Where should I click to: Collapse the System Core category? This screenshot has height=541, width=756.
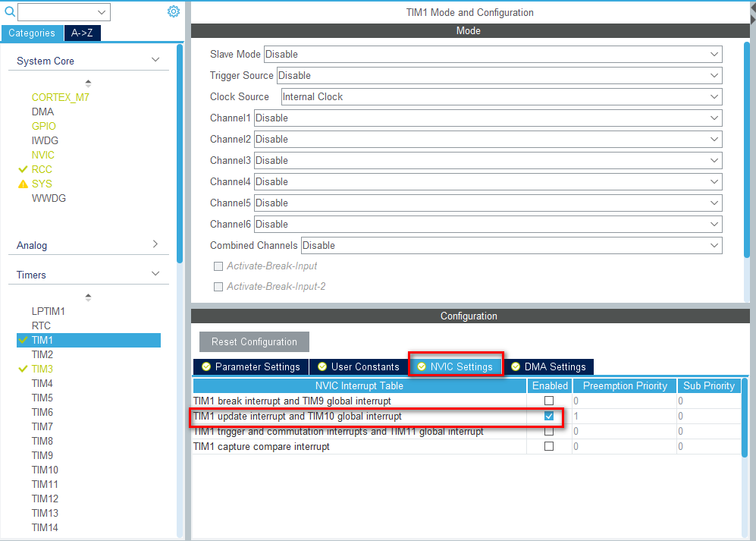point(155,60)
